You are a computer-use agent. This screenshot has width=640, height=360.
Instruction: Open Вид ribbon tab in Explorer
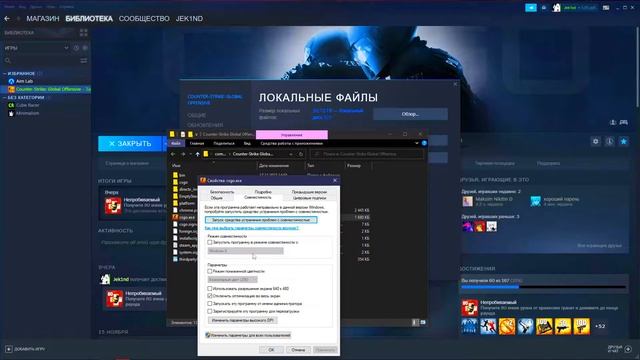[247, 143]
